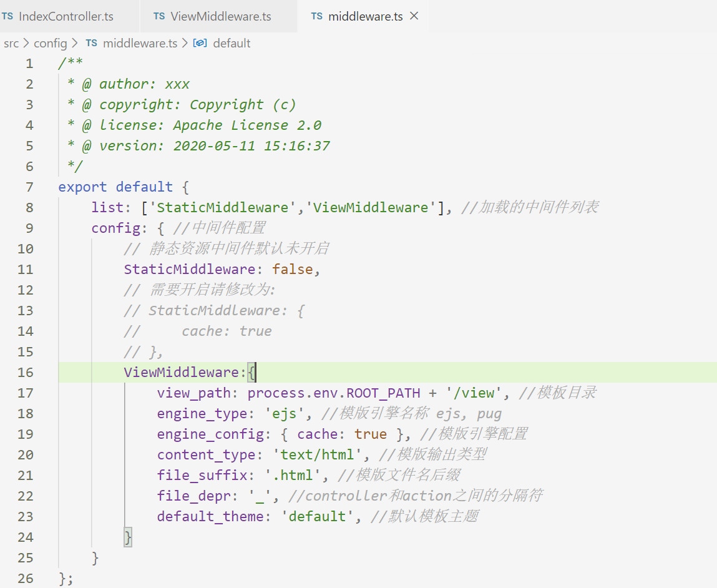Click the 'ejs' engine type string

(x=285, y=414)
